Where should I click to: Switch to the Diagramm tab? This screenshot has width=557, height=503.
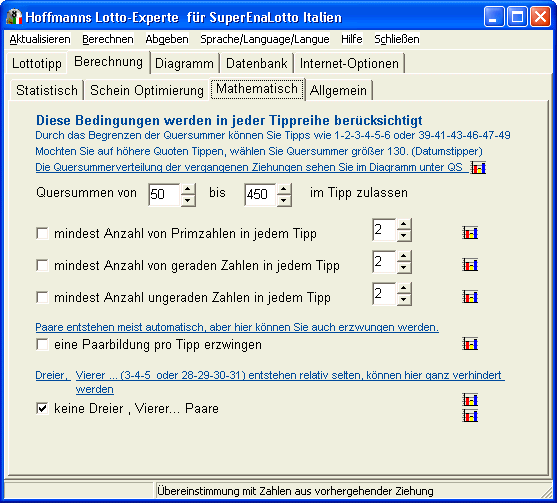184,64
